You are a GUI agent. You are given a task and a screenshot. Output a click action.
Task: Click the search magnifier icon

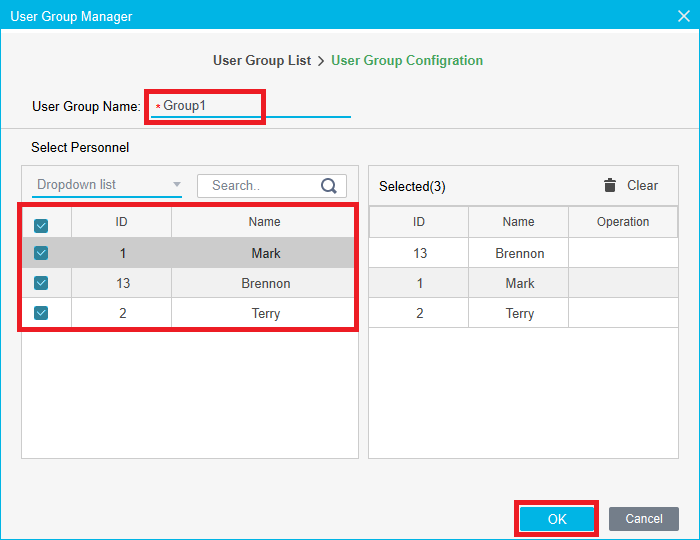coord(329,186)
